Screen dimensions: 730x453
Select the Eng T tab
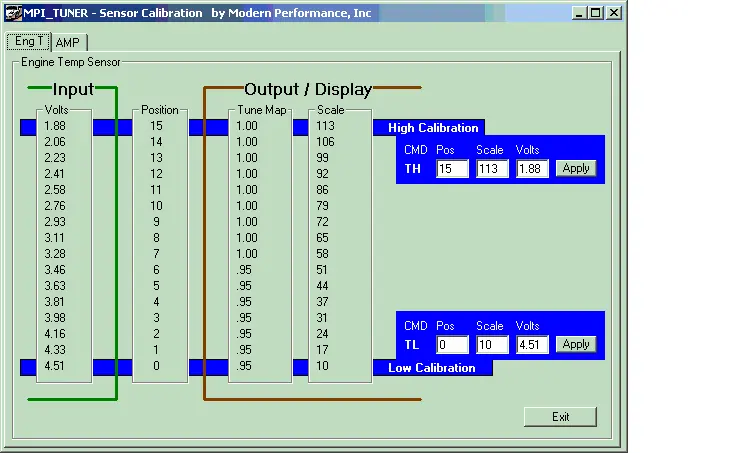point(28,41)
